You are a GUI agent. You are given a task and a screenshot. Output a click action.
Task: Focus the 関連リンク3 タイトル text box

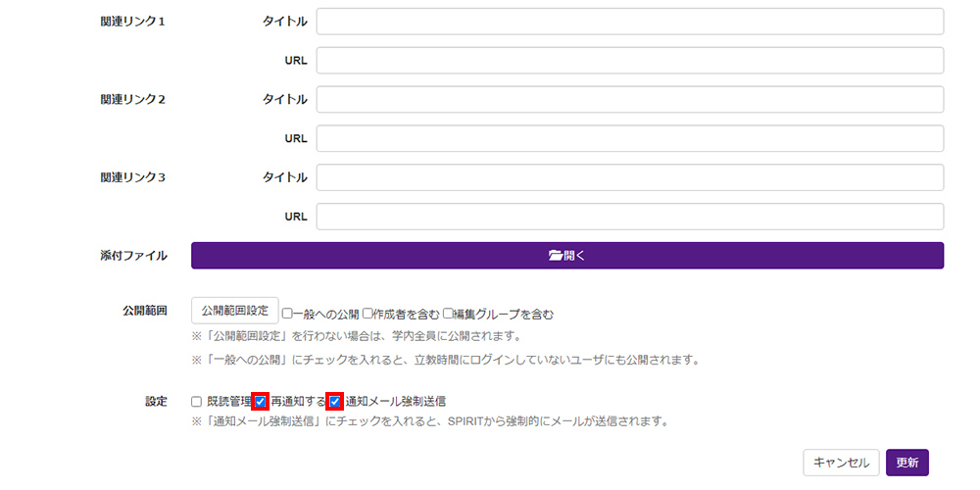point(629,177)
